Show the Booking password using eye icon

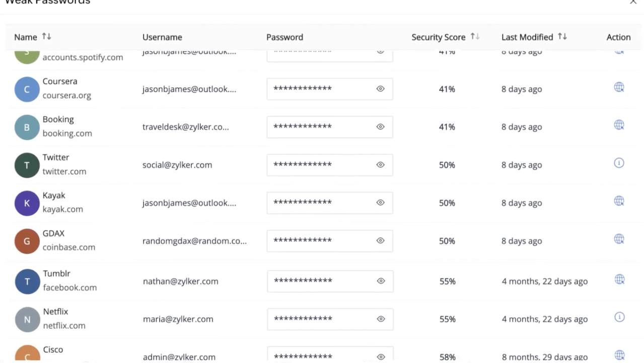[380, 127]
